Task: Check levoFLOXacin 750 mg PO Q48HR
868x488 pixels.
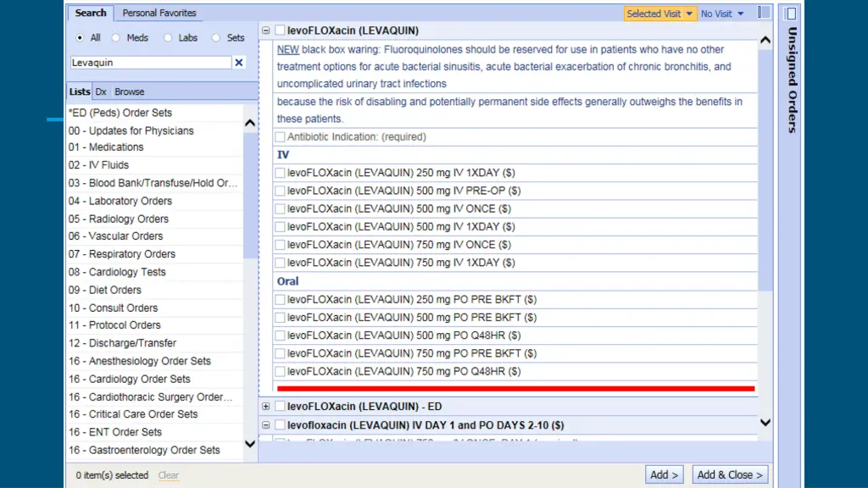Action: pyautogui.click(x=280, y=371)
